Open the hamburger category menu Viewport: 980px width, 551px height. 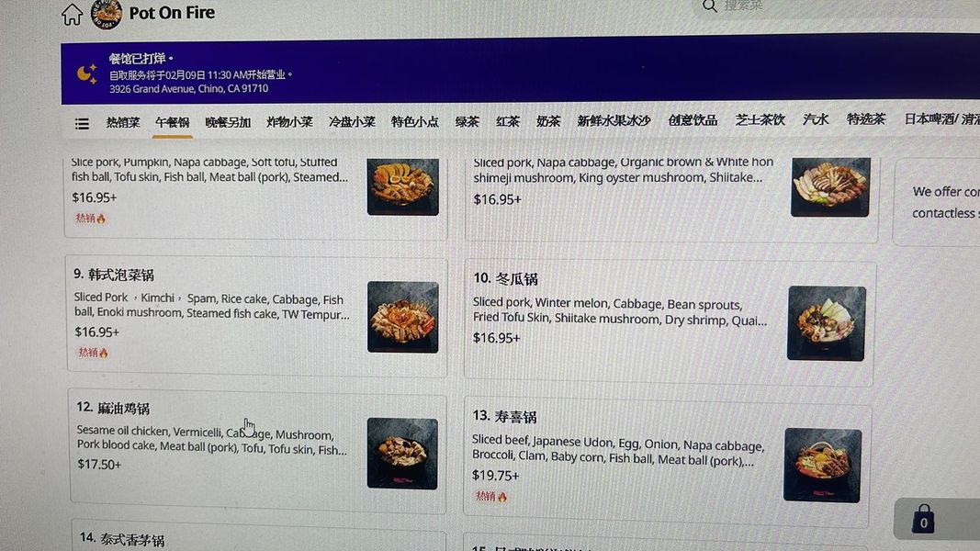[82, 124]
